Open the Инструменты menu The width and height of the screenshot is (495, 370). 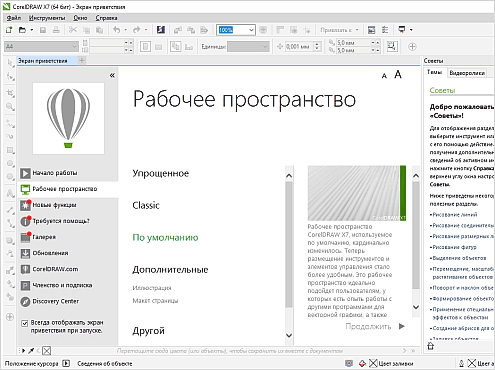pyautogui.click(x=47, y=18)
